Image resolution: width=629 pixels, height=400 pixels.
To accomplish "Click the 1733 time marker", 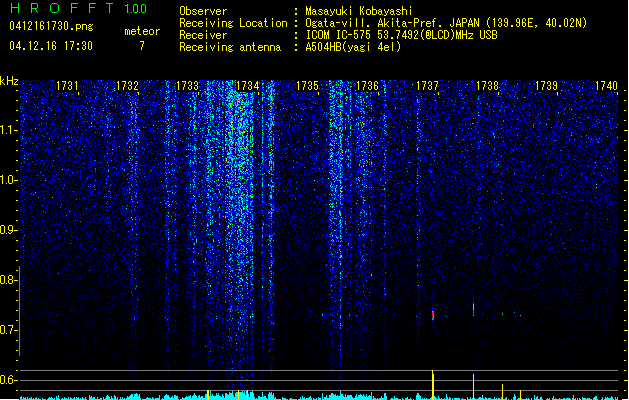I will [187, 86].
